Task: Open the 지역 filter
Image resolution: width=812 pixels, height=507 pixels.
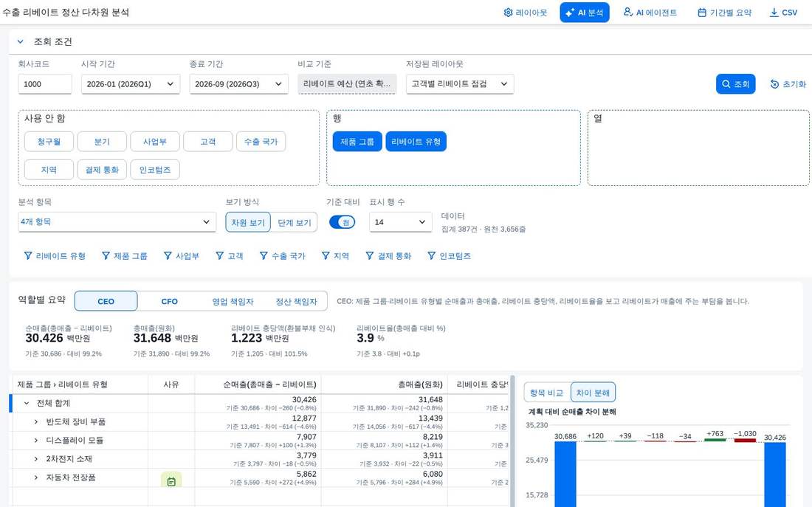Action: (x=336, y=256)
